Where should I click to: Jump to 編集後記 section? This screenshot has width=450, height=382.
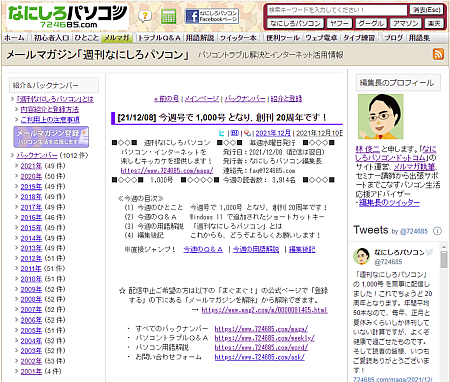coord(302,249)
